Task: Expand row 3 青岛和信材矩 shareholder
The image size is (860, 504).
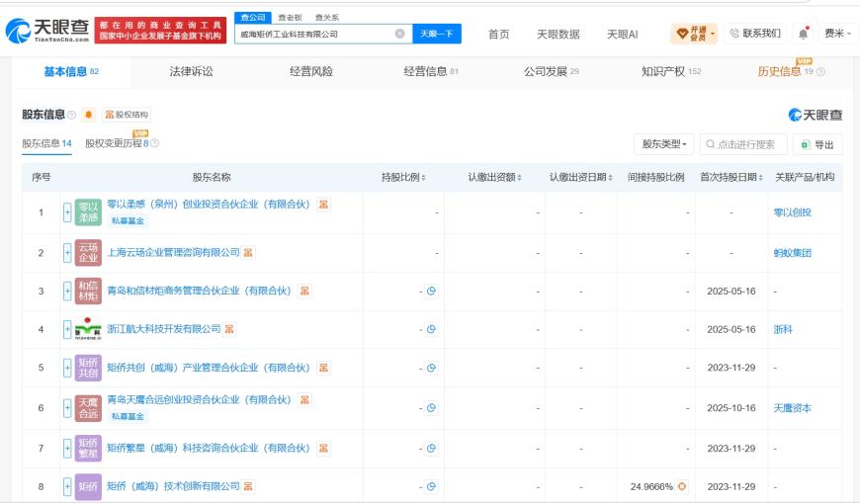Action: pos(67,292)
